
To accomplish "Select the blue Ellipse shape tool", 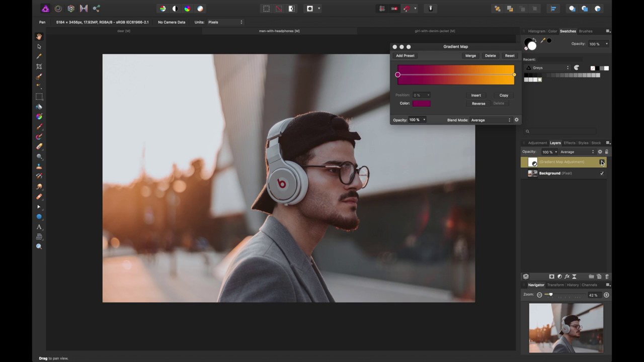I will click(39, 217).
